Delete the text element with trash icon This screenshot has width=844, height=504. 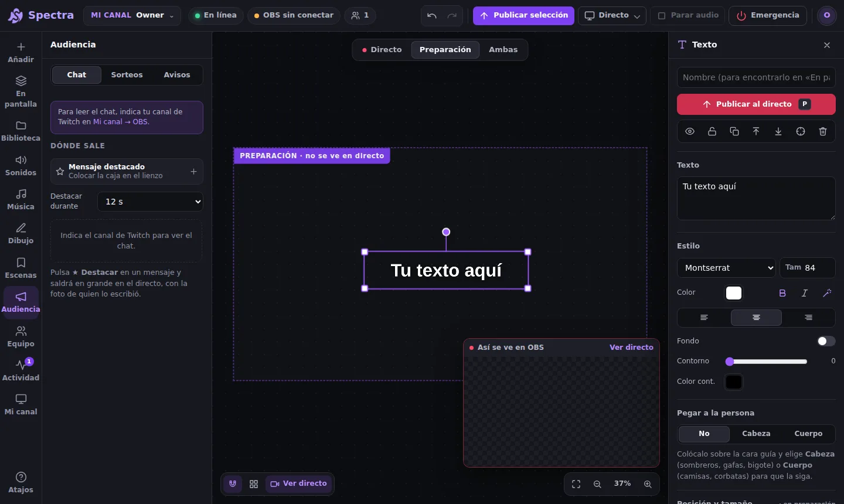pyautogui.click(x=823, y=131)
